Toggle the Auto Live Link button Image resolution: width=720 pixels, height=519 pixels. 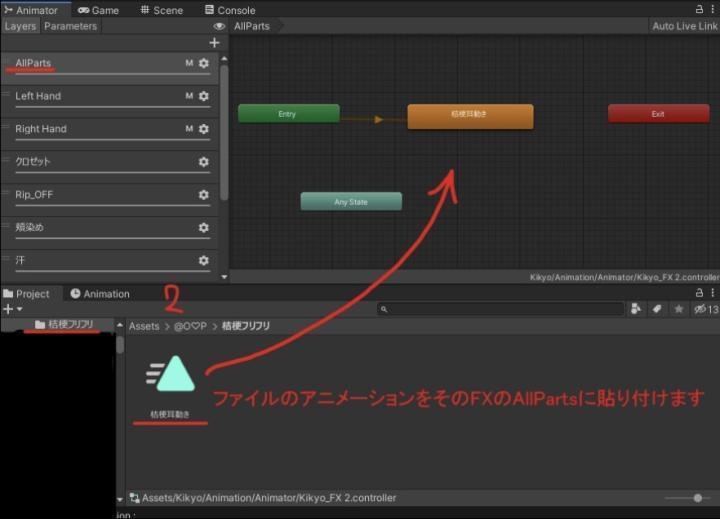(684, 26)
